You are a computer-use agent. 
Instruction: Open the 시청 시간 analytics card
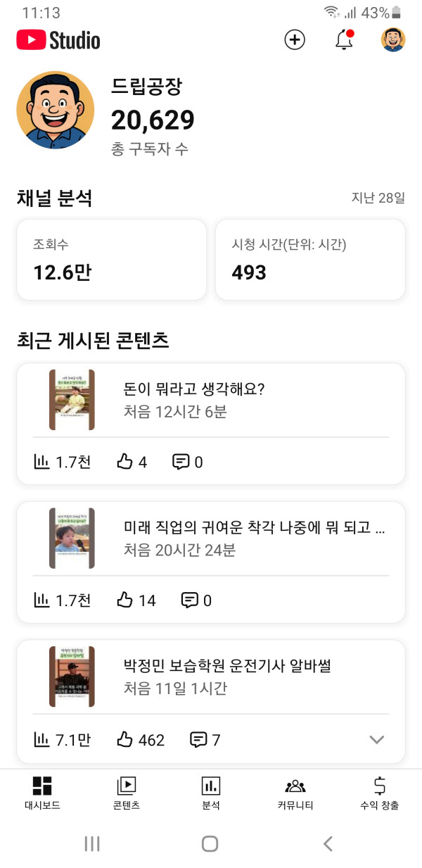click(310, 259)
